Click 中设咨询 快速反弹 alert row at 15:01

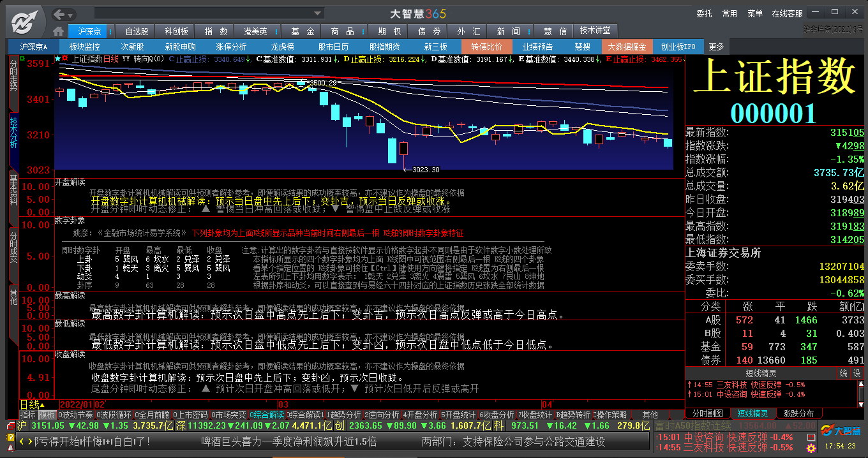[745, 394]
